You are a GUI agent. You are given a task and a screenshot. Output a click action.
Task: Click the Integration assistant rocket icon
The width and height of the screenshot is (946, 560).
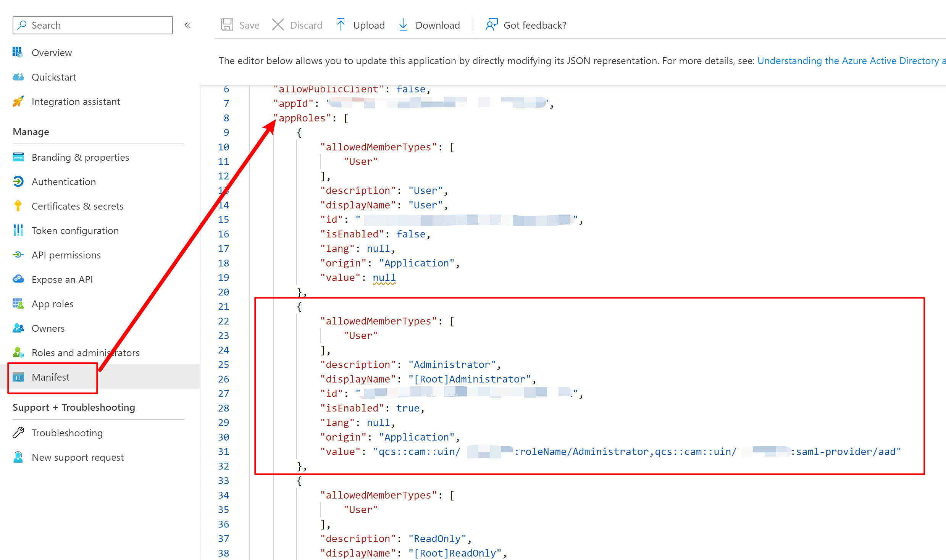pos(18,102)
